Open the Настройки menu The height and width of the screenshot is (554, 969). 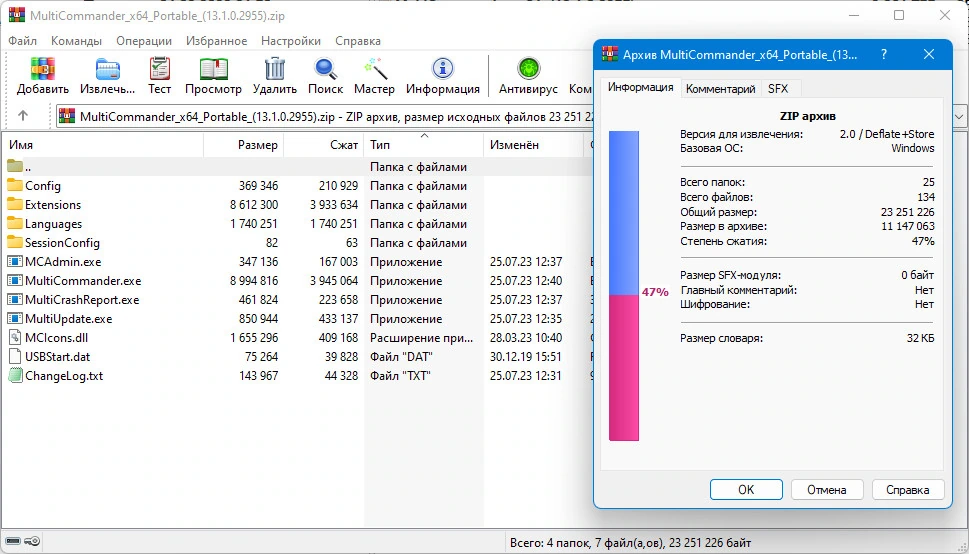(291, 41)
